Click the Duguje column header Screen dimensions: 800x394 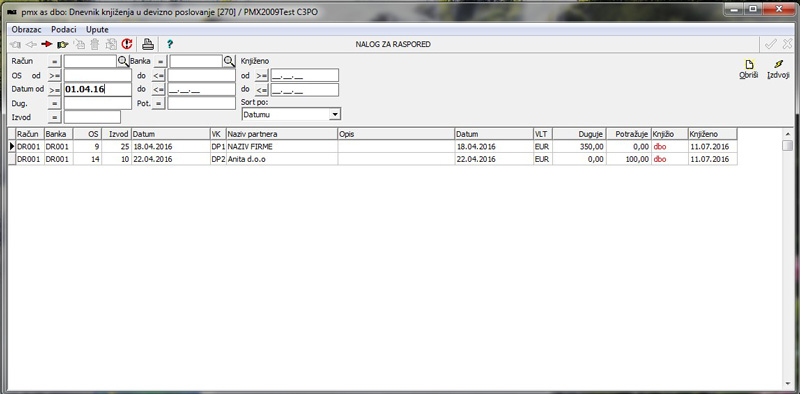coord(579,134)
